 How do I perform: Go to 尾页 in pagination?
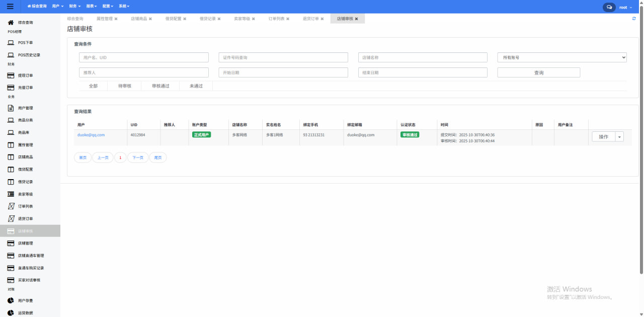pyautogui.click(x=158, y=157)
